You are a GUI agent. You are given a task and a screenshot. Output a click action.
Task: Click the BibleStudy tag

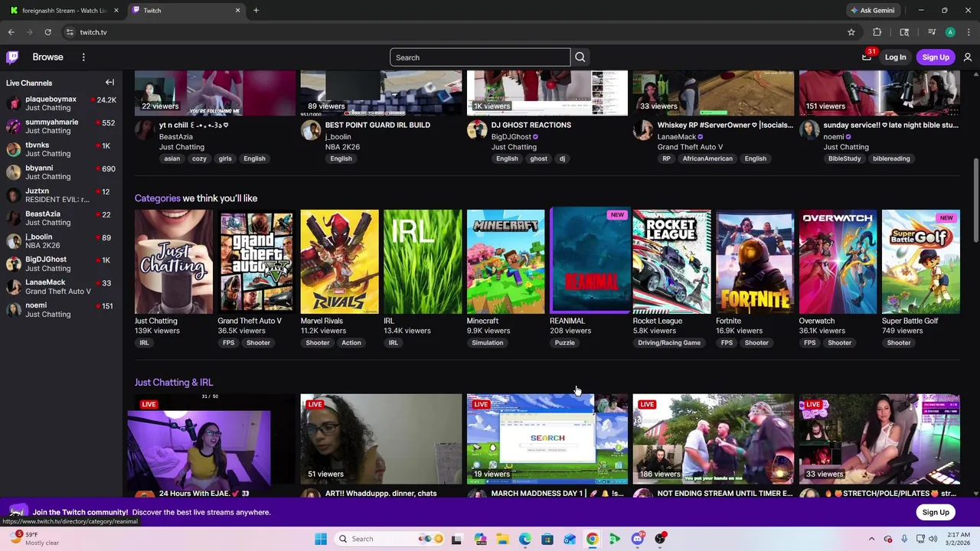coord(844,158)
